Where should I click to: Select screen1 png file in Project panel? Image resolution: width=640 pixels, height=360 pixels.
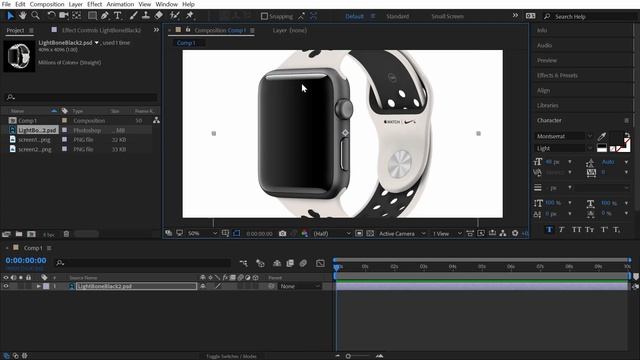pos(35,140)
